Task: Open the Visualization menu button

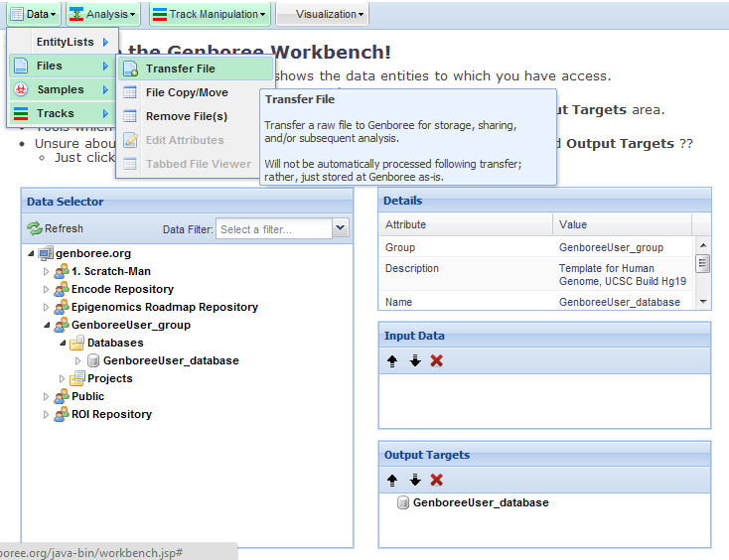Action: point(322,14)
